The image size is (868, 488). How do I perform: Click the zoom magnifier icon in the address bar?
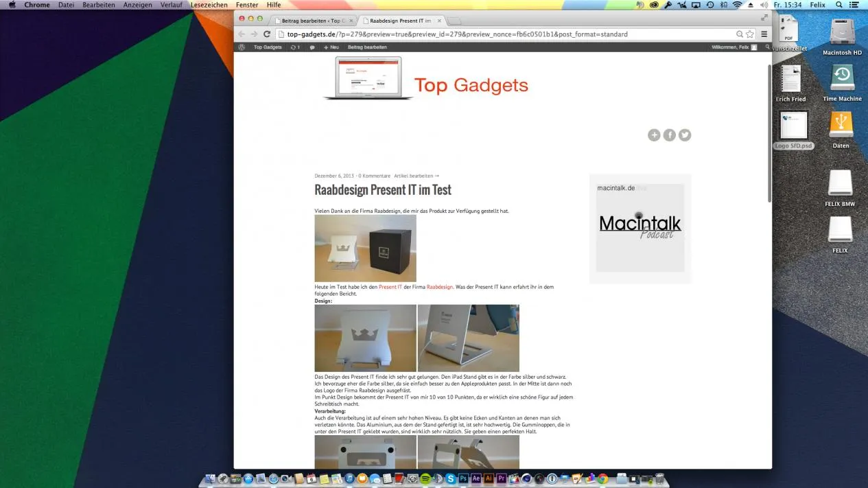pos(740,34)
